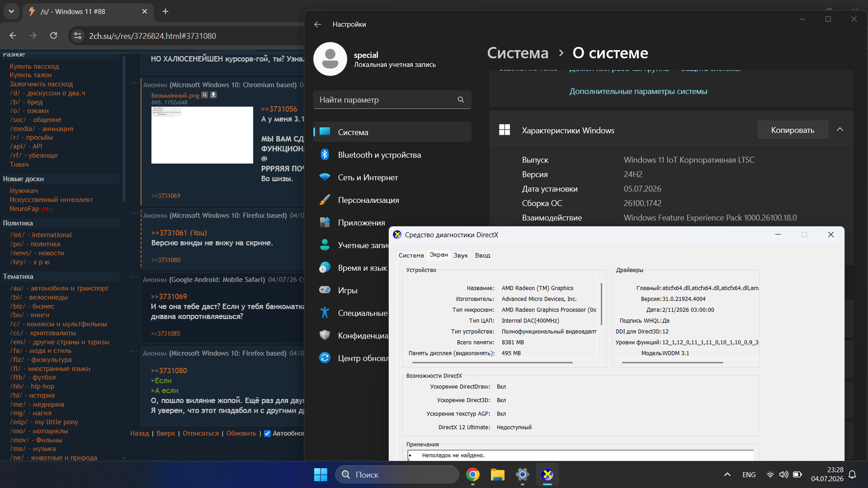Click the DirectX diagnostic taskbar icon
Image resolution: width=868 pixels, height=488 pixels.
547,474
